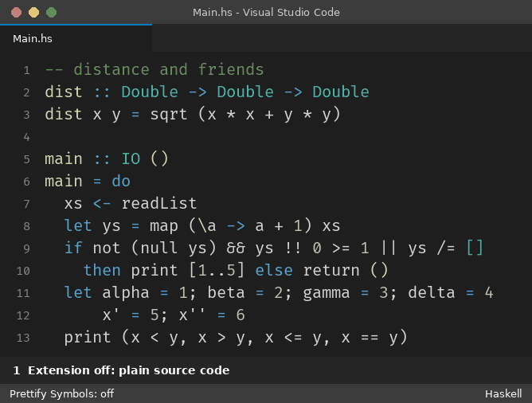This screenshot has width=532, height=403.
Task: Click the && operator on line 9
Action: (236, 248)
